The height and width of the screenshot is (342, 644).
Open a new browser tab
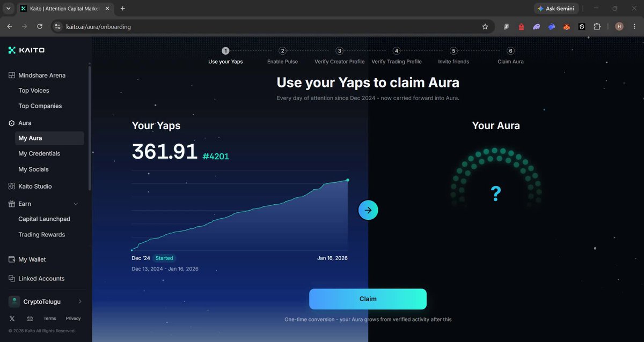click(123, 9)
